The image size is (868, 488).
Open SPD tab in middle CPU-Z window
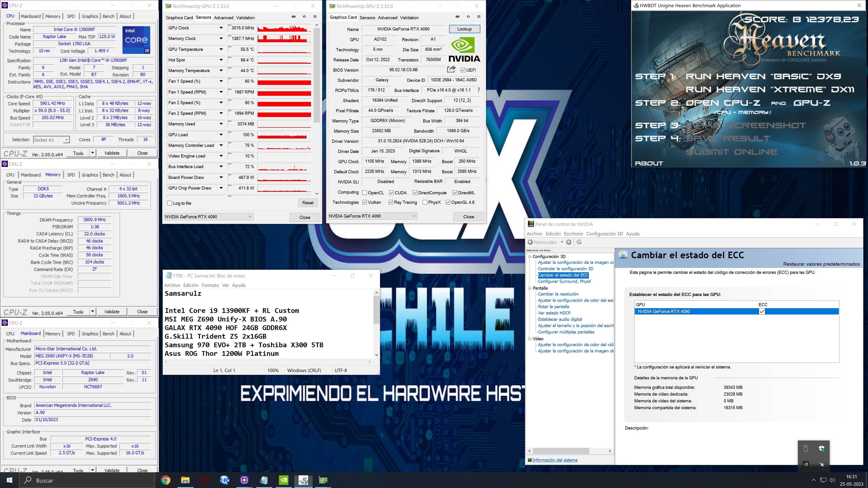(x=71, y=175)
